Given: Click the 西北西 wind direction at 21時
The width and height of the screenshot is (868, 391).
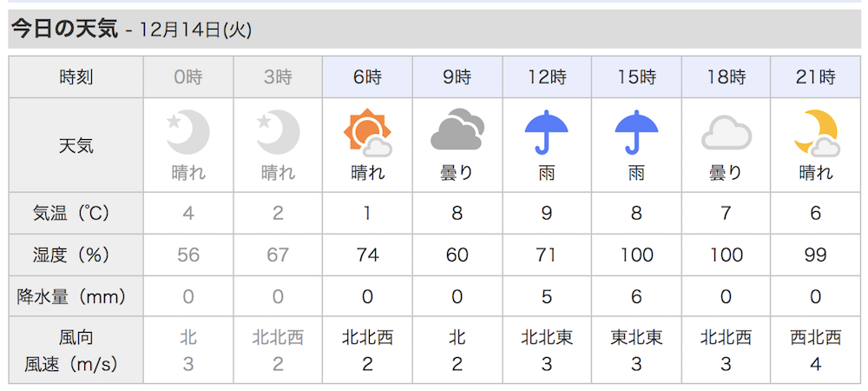Looking at the screenshot, I should coord(816,337).
